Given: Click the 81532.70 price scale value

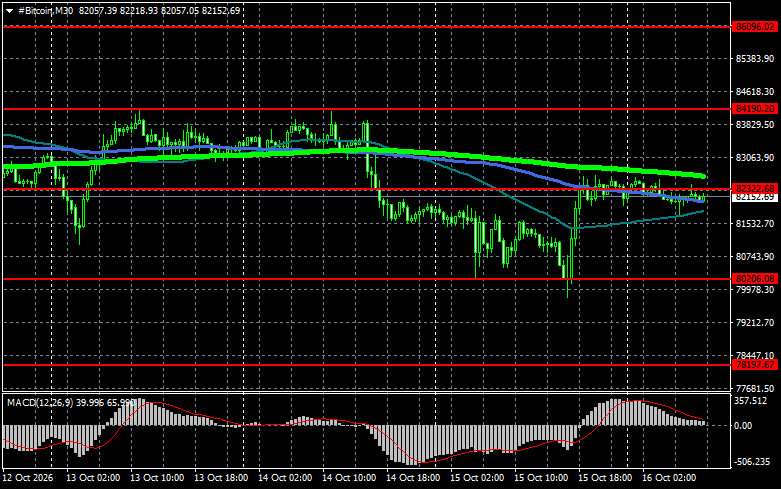Looking at the screenshot, I should click(x=755, y=224).
